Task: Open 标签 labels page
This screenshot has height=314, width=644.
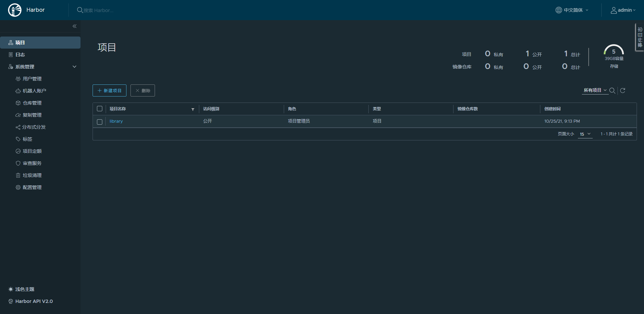Action: point(28,139)
